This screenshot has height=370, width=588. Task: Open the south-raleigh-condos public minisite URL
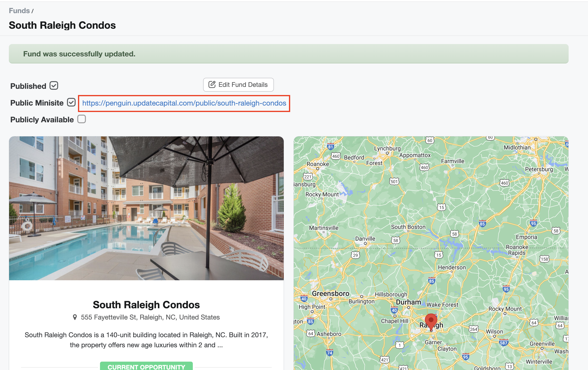coord(184,103)
